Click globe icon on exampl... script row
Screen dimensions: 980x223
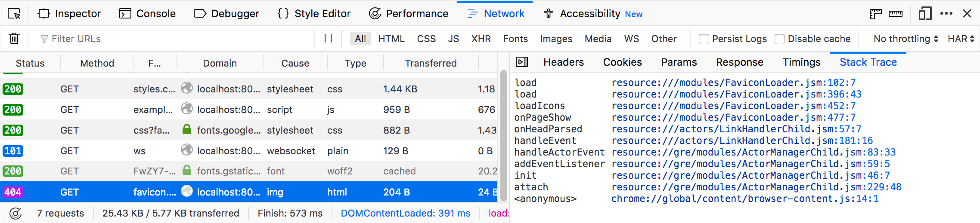(187, 108)
